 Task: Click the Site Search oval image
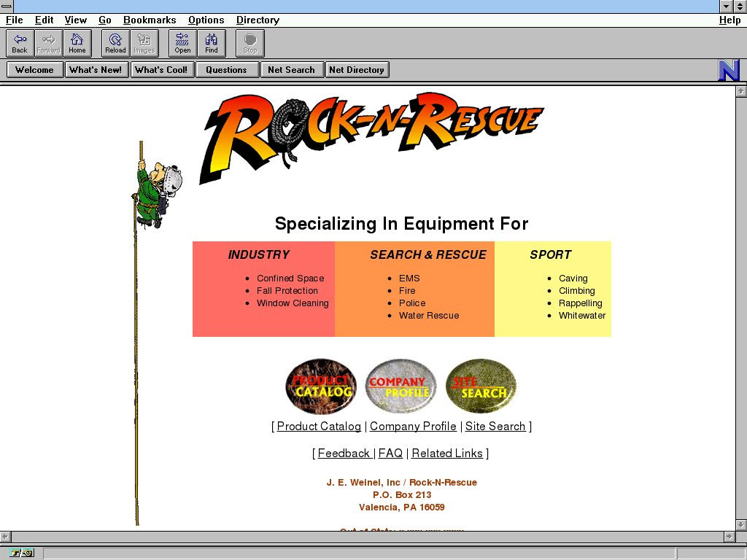(x=481, y=386)
